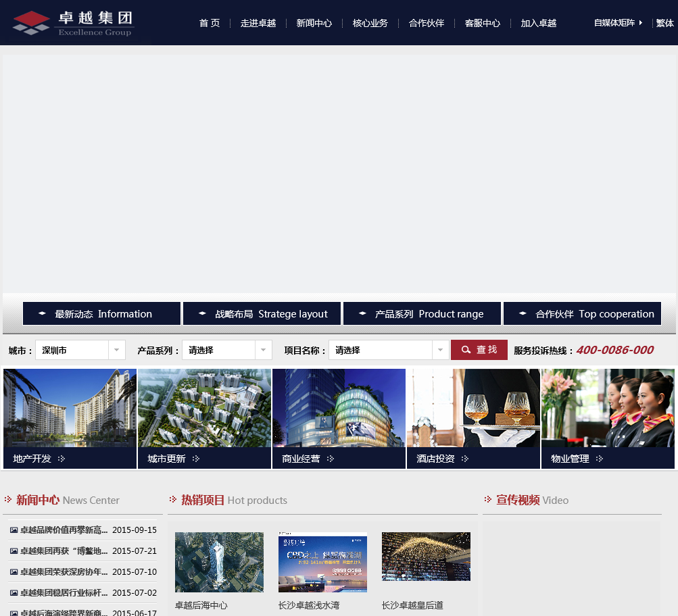This screenshot has width=678, height=616.
Task: Select the 产品系列 Product range tab
Action: pyautogui.click(x=422, y=313)
